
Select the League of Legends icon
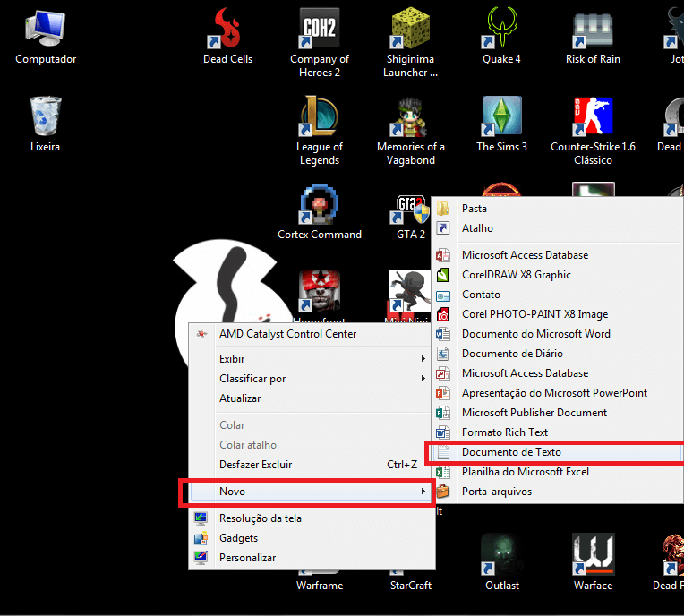[320, 119]
